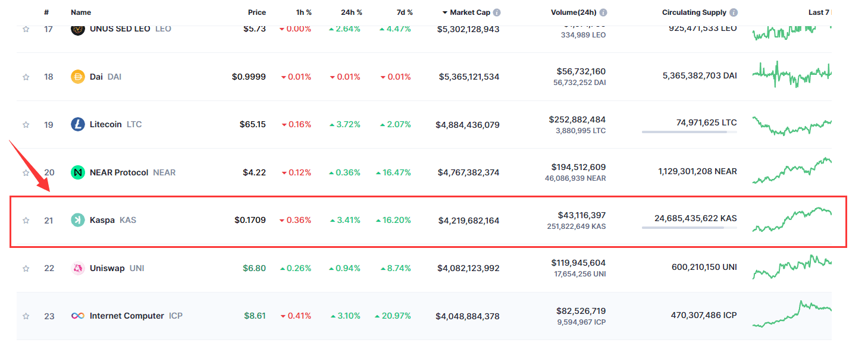This screenshot has height=346, width=868.
Task: Star Kaspa to add to watchlist
Action: tap(26, 221)
